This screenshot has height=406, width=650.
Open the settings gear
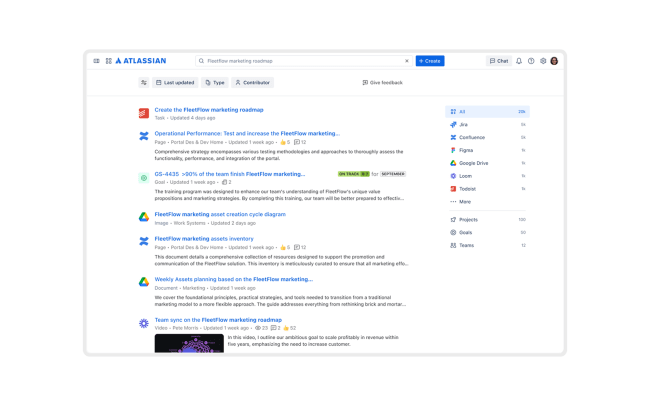click(x=543, y=61)
